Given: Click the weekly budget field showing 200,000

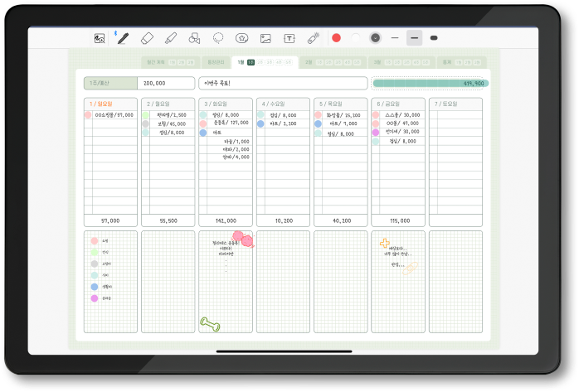Looking at the screenshot, I should (167, 83).
